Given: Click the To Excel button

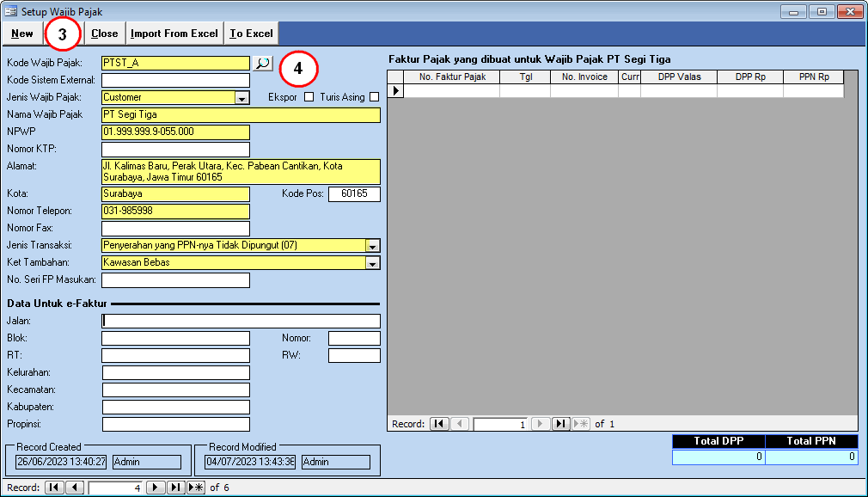Looking at the screenshot, I should pos(251,34).
